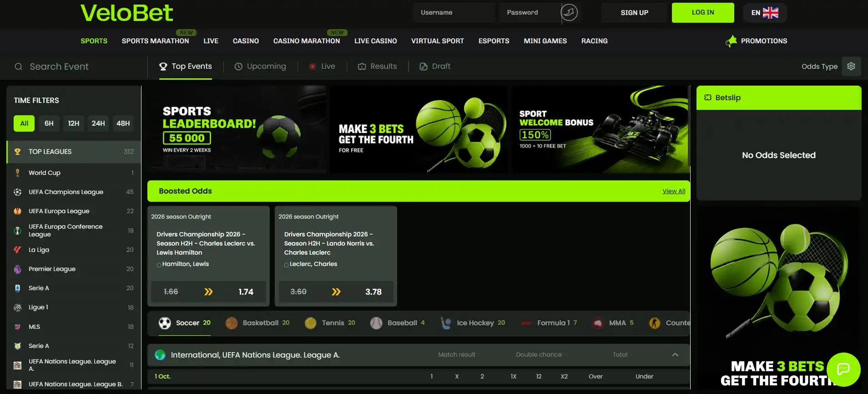Image resolution: width=868 pixels, height=394 pixels.
Task: Collapse the UEFA Nations League A section
Action: pos(675,355)
